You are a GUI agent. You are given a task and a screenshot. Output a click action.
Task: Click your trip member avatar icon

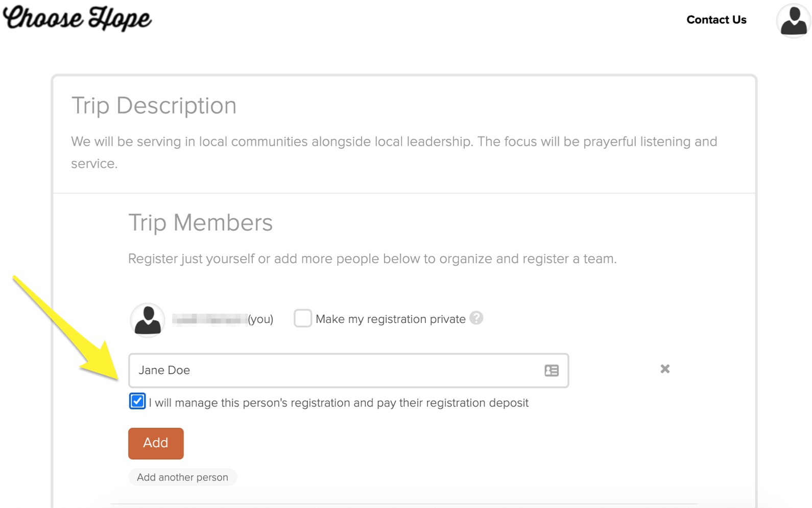point(148,320)
